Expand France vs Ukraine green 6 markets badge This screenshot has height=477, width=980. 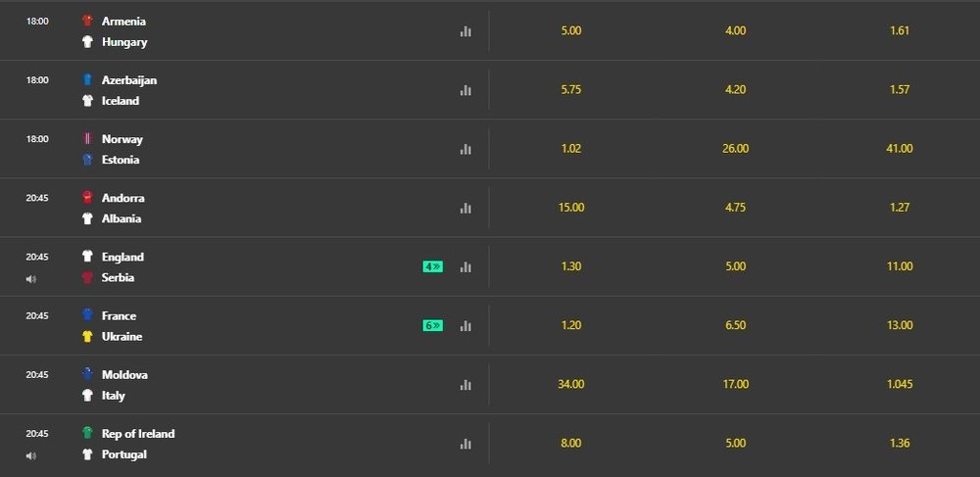point(432,325)
